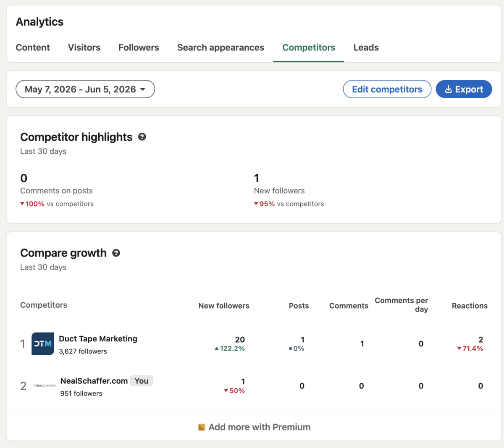
Task: Click the New followers highlight label
Action: (x=279, y=191)
